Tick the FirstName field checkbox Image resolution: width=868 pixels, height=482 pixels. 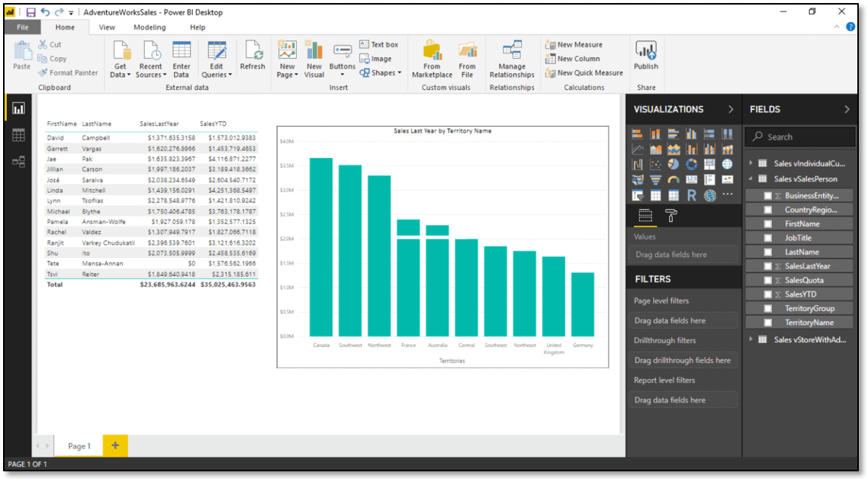pyautogui.click(x=768, y=223)
